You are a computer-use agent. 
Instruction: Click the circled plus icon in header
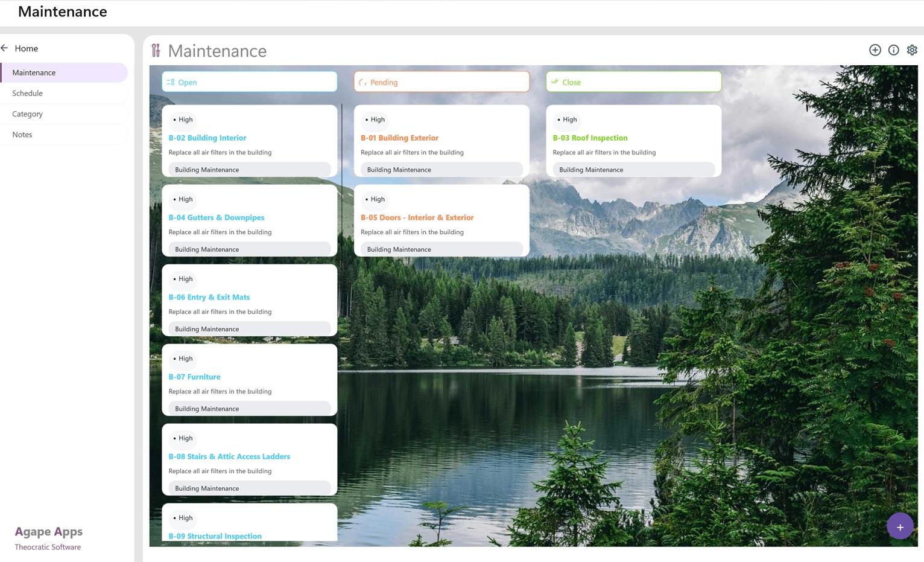[x=875, y=50]
